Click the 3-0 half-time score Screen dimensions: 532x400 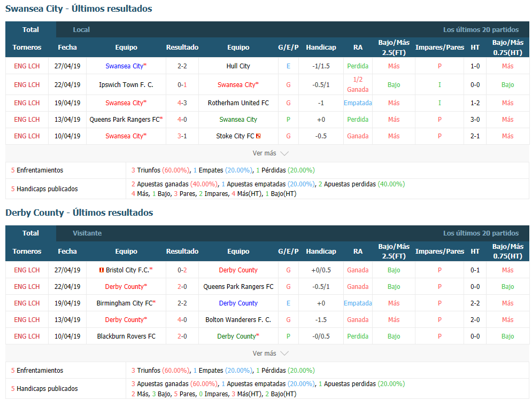pos(475,119)
